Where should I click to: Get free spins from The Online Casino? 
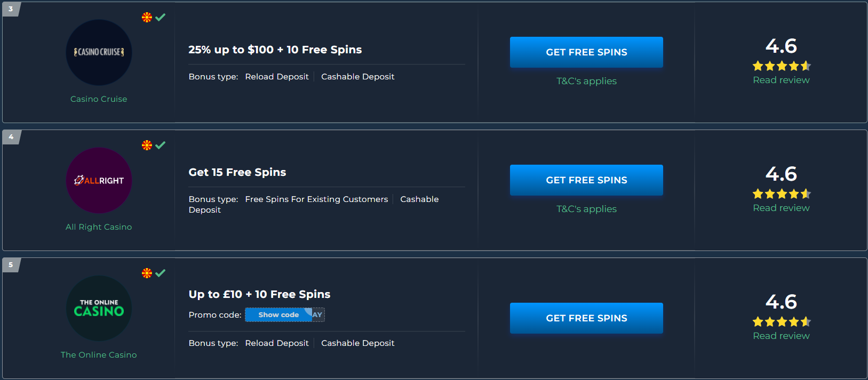coord(586,318)
